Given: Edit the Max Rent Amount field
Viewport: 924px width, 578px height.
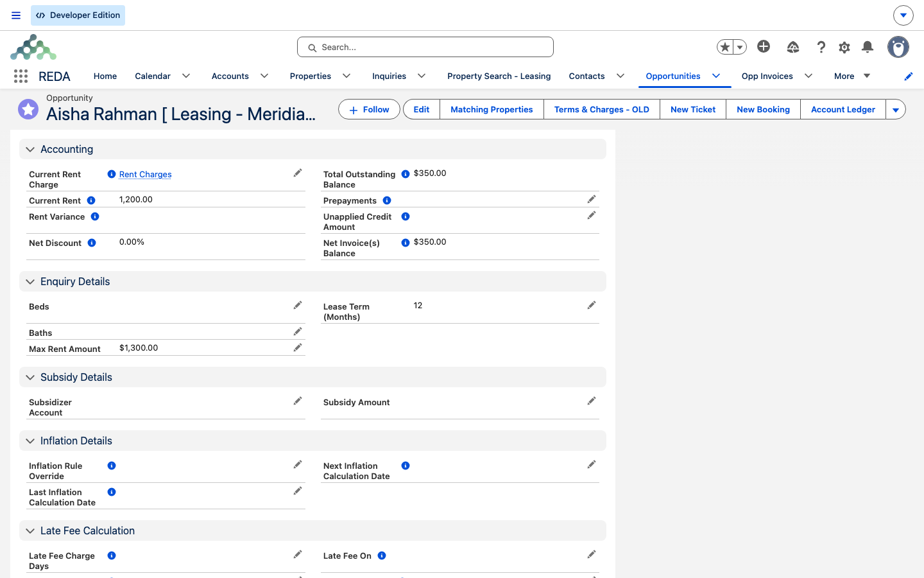Looking at the screenshot, I should pyautogui.click(x=298, y=347).
